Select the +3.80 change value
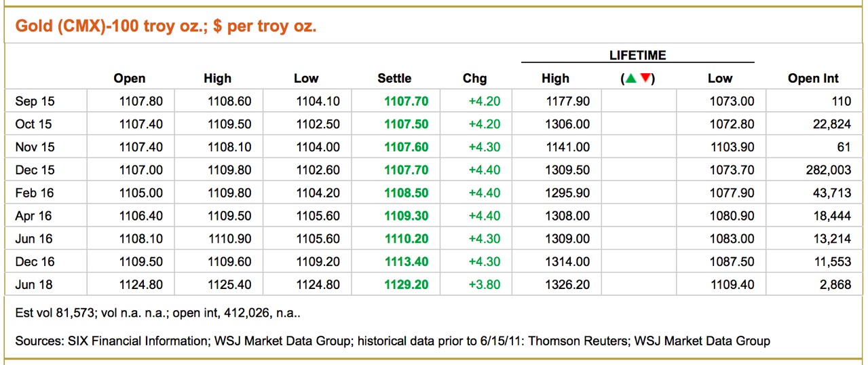This screenshot has height=365, width=868. pos(484,285)
